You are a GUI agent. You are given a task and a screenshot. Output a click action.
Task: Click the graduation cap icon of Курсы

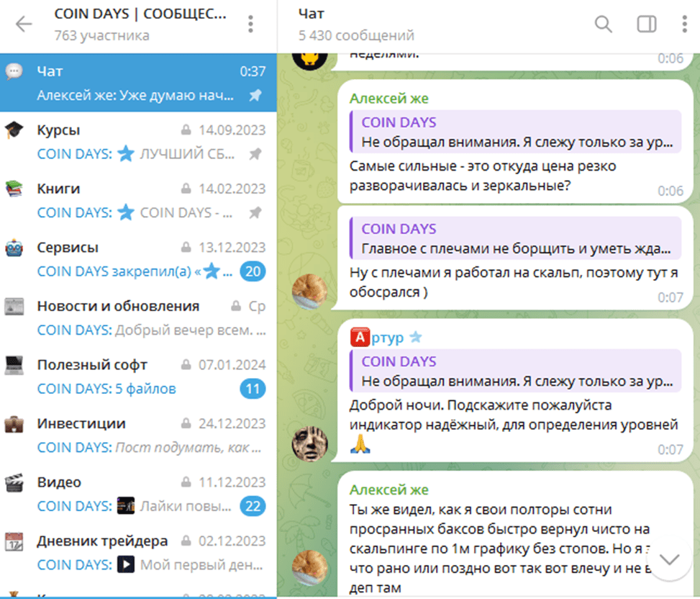(x=14, y=130)
